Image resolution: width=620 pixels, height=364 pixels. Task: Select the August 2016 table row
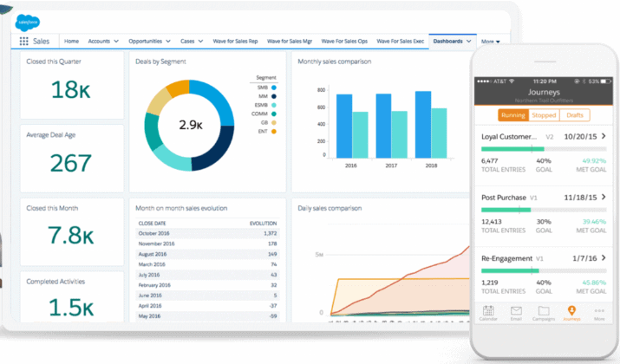207,254
